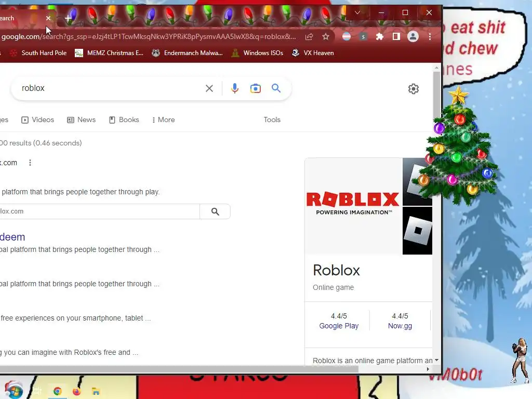
Task: Open Task View on the taskbar
Action: point(37,391)
